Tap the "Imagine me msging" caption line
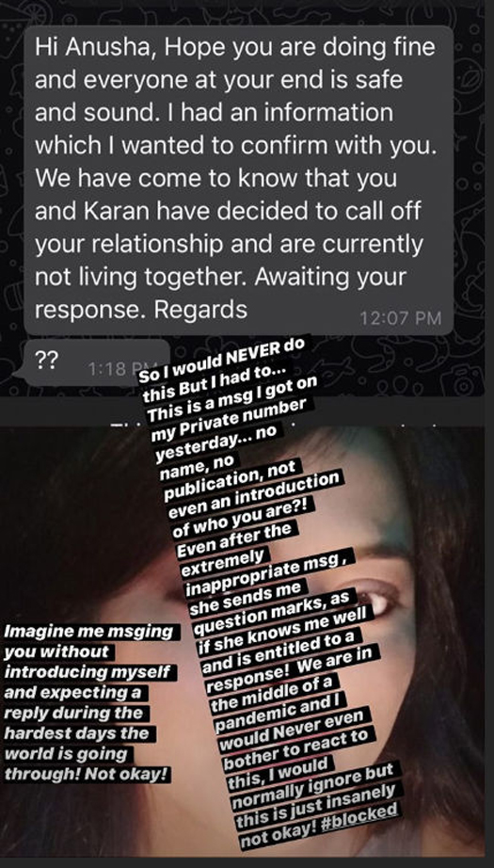494x868 pixels. (88, 632)
